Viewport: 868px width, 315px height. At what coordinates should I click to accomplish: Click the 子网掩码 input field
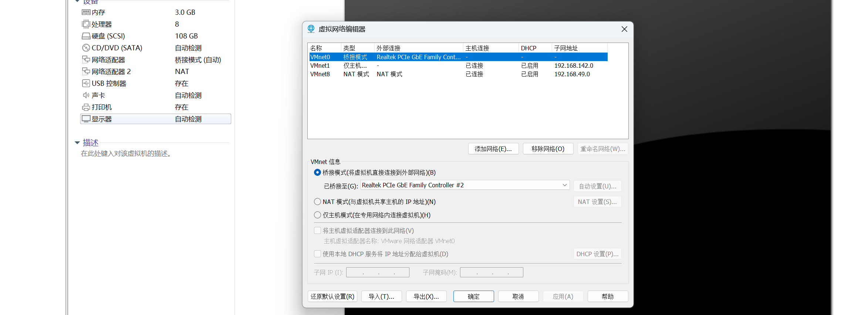pos(492,272)
